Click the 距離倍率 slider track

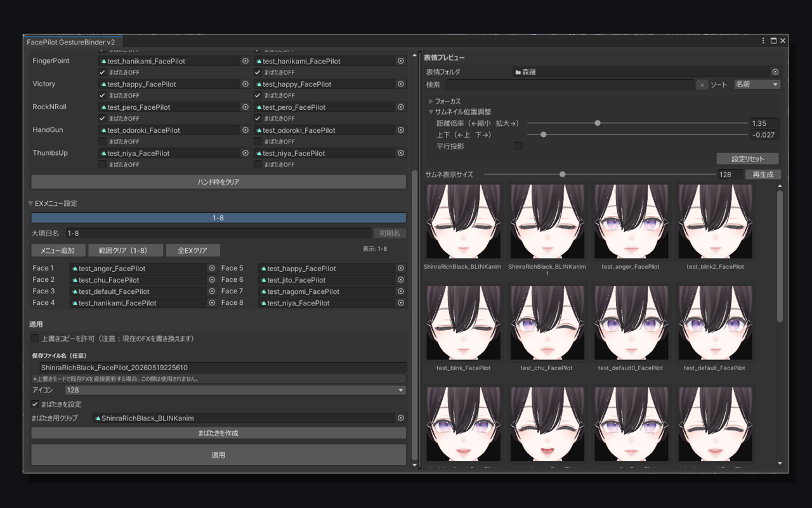pos(637,123)
